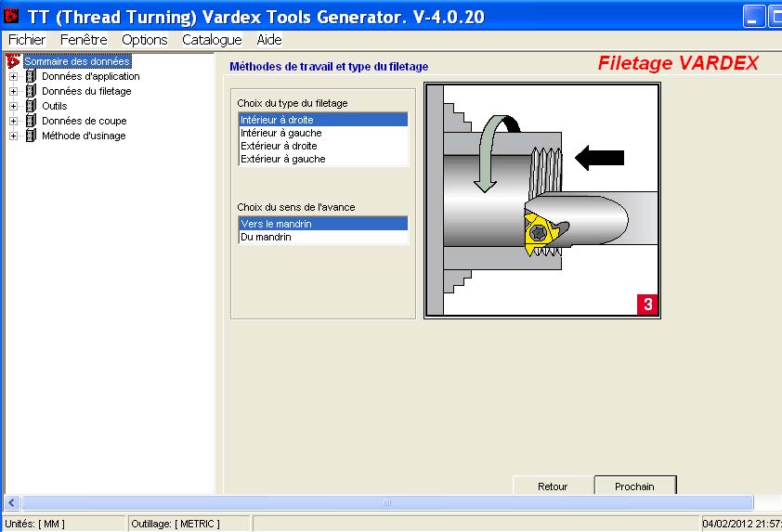Choose Intérieur à gauche thread type
The image size is (782, 532).
[x=323, y=133]
